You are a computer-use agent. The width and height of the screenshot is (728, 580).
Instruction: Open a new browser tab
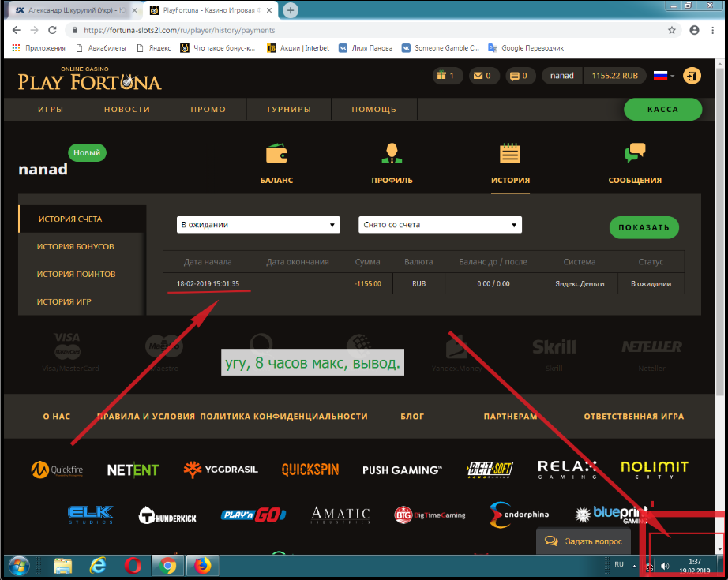click(291, 10)
